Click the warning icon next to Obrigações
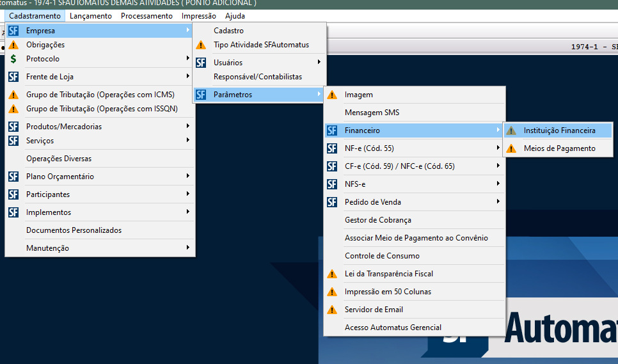The width and height of the screenshot is (618, 364). click(x=13, y=45)
